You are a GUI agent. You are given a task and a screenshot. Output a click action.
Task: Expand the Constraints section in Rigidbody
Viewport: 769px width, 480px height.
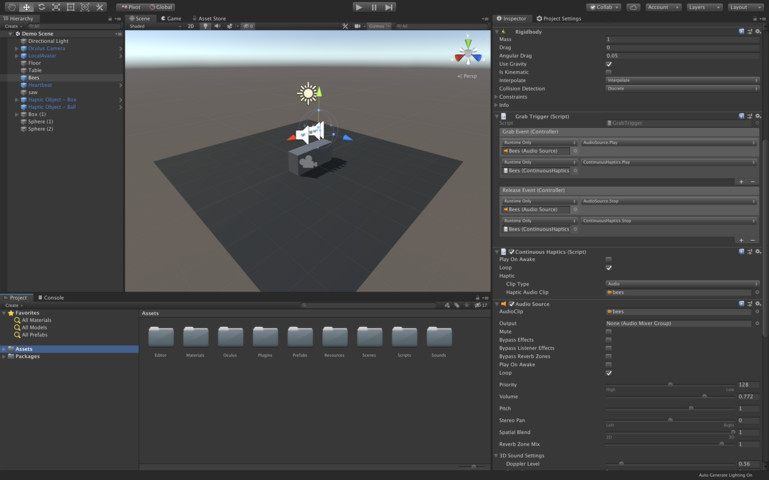497,97
